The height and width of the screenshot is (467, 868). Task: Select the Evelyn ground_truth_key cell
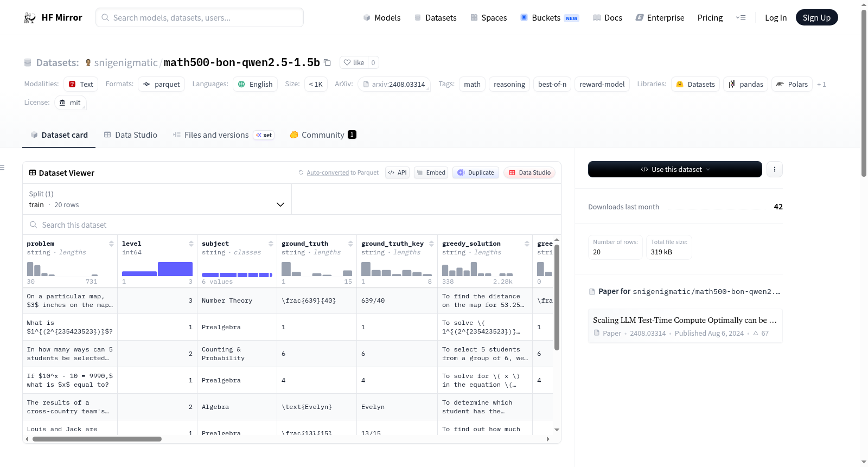coord(397,407)
